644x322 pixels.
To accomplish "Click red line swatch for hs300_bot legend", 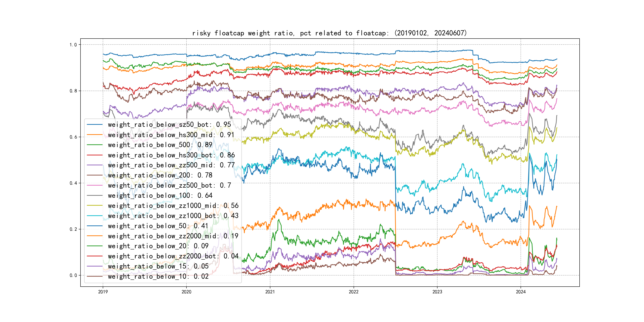I will (x=94, y=155).
